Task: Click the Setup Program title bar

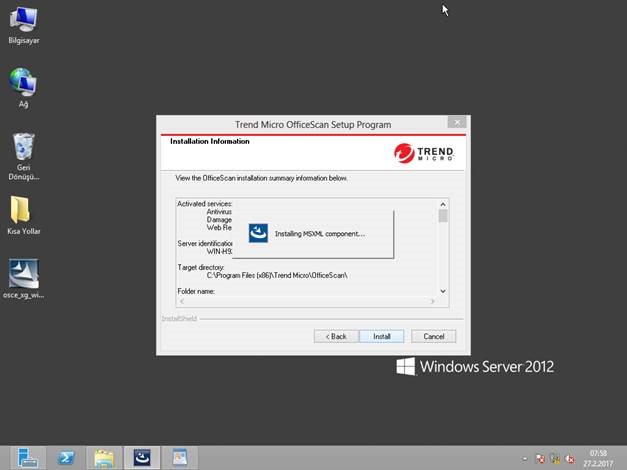Action: tap(313, 124)
